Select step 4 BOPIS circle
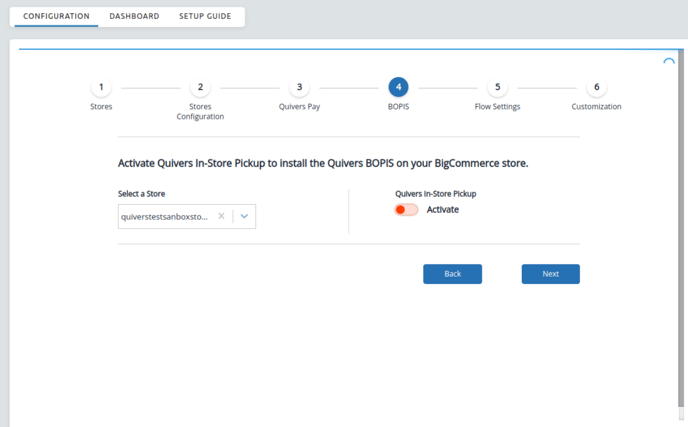Viewport: 688px width, 427px height. [398, 87]
